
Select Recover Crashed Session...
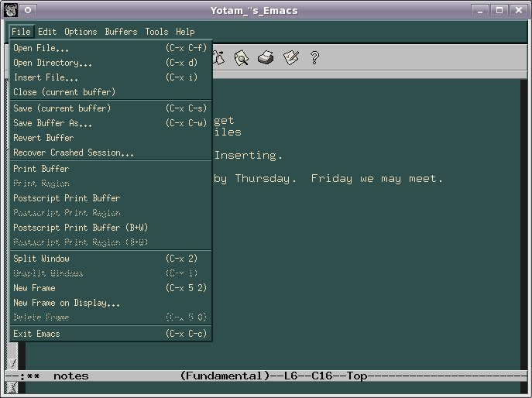(111, 153)
